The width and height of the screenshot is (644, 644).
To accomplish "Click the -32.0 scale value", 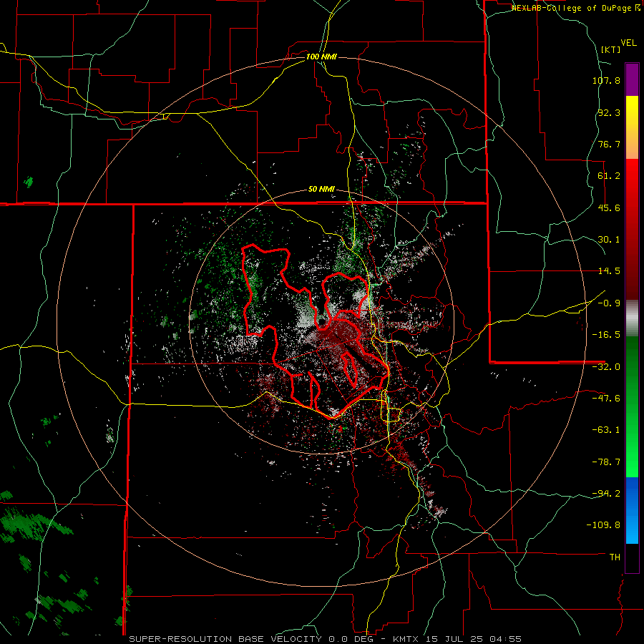I will point(606,367).
